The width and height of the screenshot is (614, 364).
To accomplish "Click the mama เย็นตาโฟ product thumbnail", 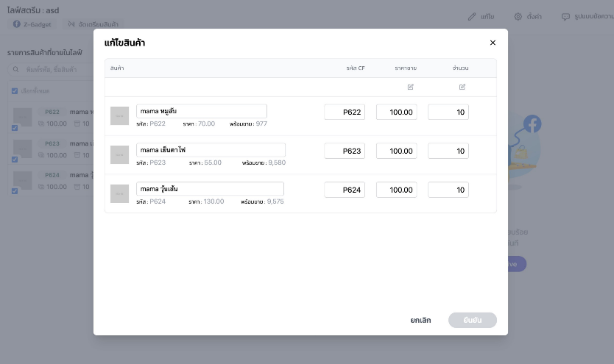I will pos(119,154).
